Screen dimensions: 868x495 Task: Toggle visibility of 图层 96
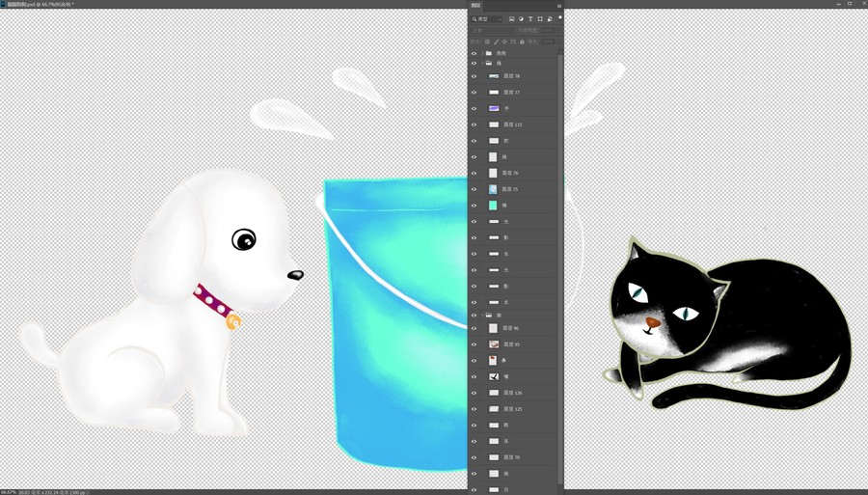coord(474,328)
